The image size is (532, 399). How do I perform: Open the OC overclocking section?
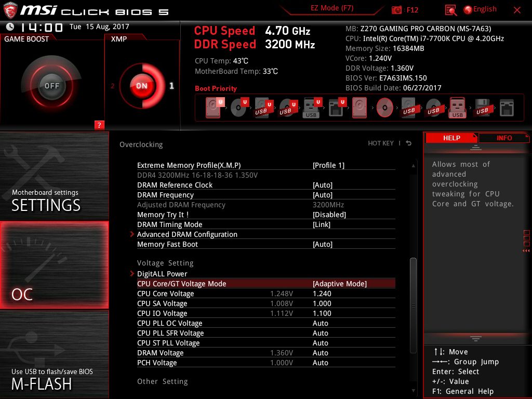point(54,265)
